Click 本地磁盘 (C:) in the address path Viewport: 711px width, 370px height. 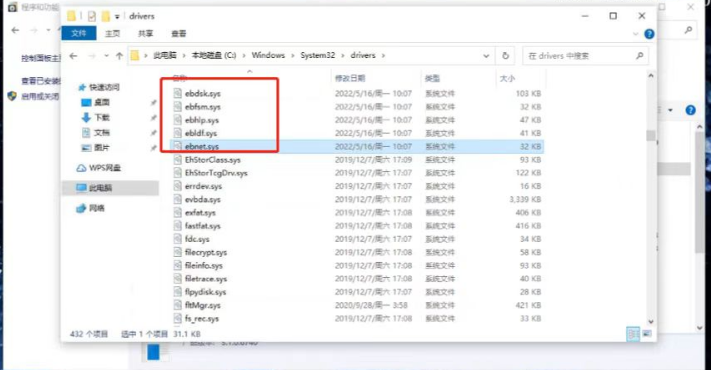pyautogui.click(x=214, y=55)
